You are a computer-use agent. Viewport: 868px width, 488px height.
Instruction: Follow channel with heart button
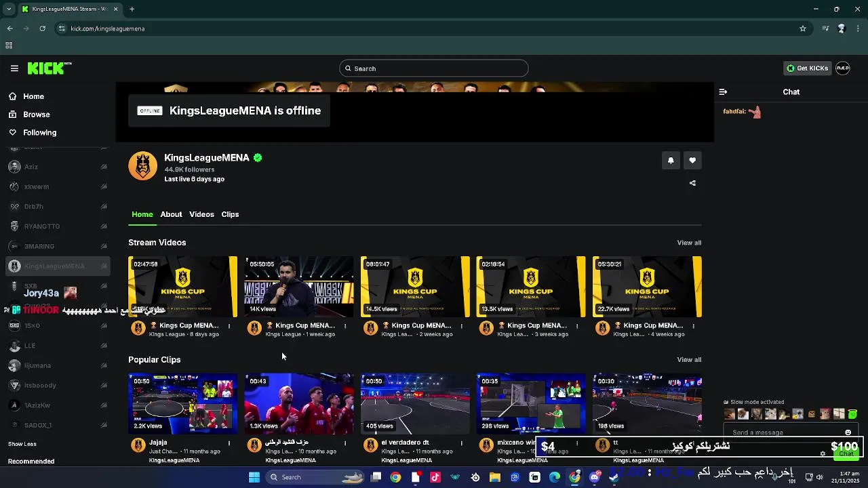click(692, 161)
